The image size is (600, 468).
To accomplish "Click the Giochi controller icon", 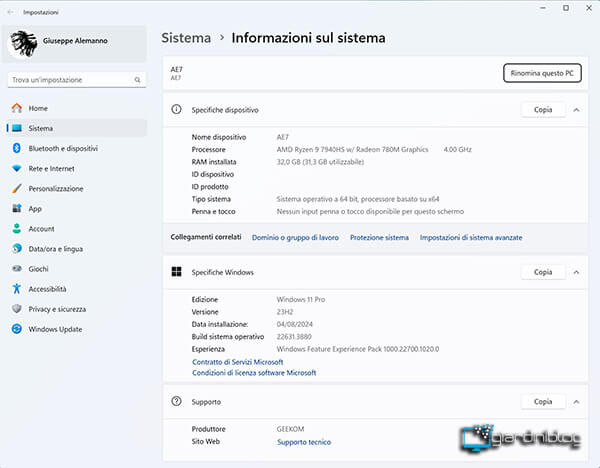I will (x=16, y=269).
